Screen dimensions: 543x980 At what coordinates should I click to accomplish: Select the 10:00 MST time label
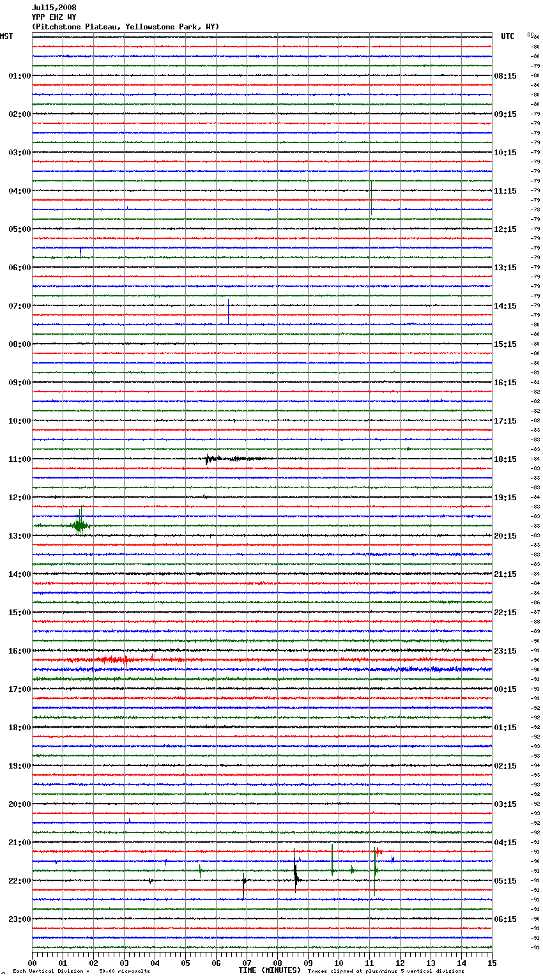click(x=20, y=421)
